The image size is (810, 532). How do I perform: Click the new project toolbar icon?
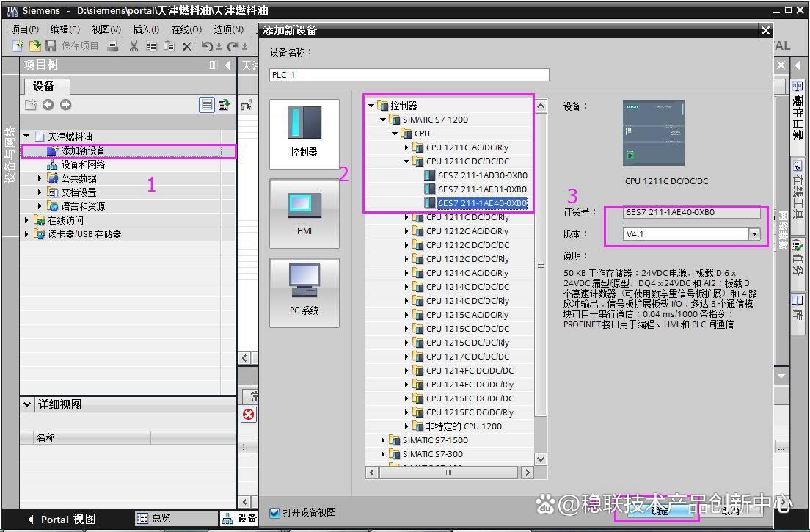[18, 46]
